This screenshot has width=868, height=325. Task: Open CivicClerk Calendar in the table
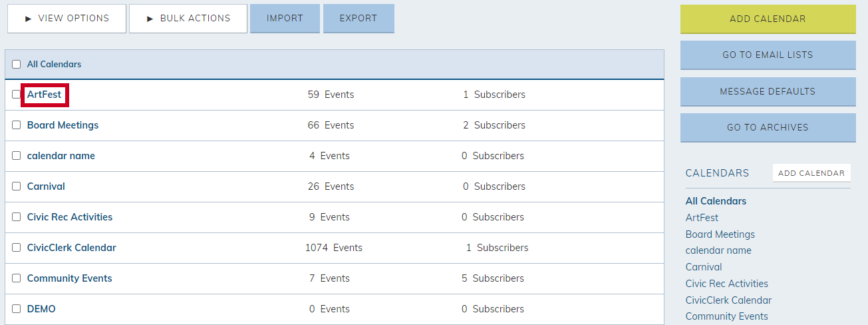72,248
